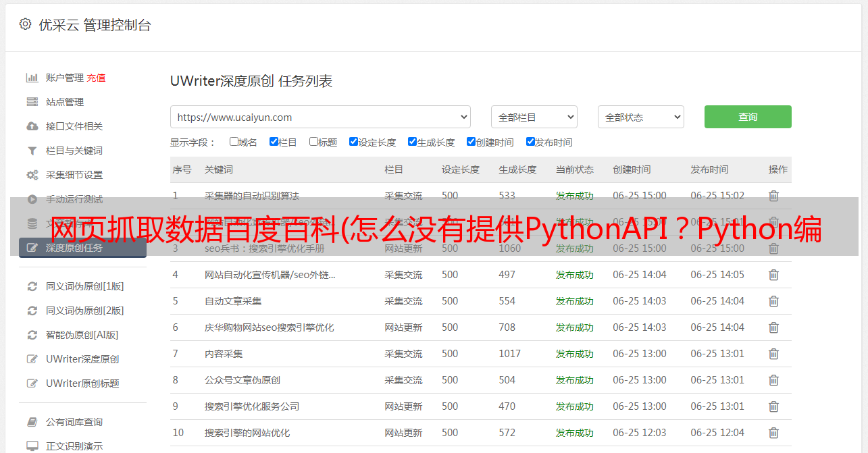Expand the 全部栏目 dropdown

(x=534, y=117)
